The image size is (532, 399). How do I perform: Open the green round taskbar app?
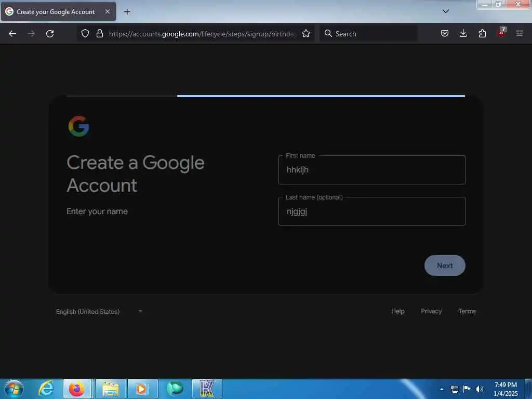point(175,389)
